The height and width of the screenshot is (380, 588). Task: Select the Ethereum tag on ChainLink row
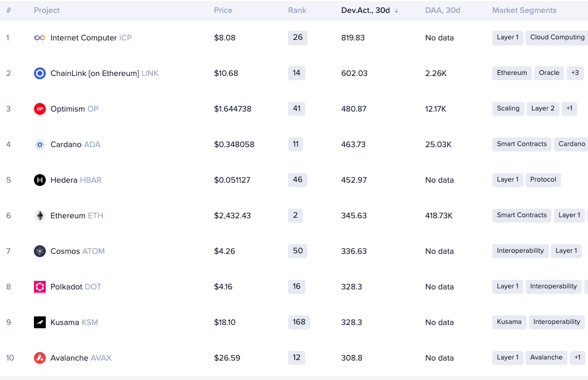[x=512, y=73]
